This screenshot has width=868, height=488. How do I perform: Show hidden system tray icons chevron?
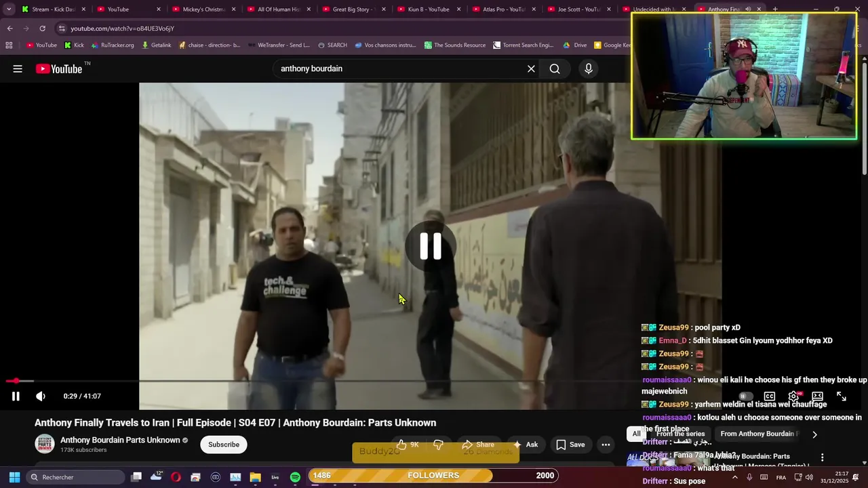point(734,477)
